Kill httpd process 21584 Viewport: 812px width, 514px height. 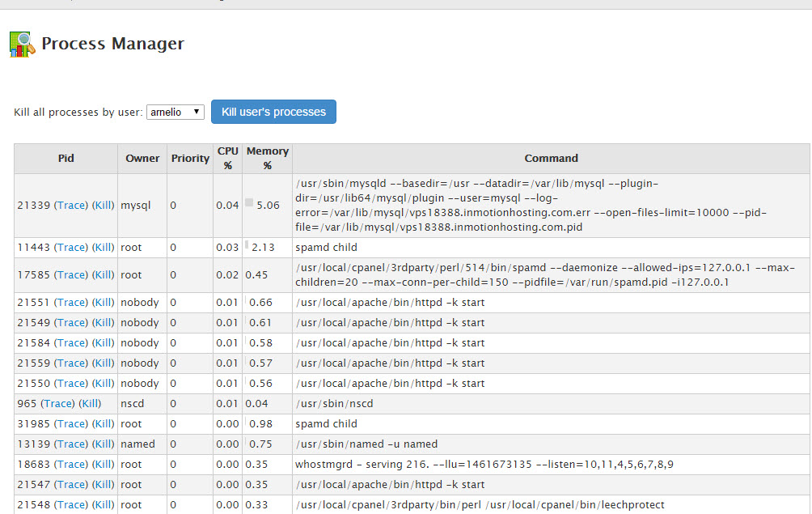click(104, 343)
